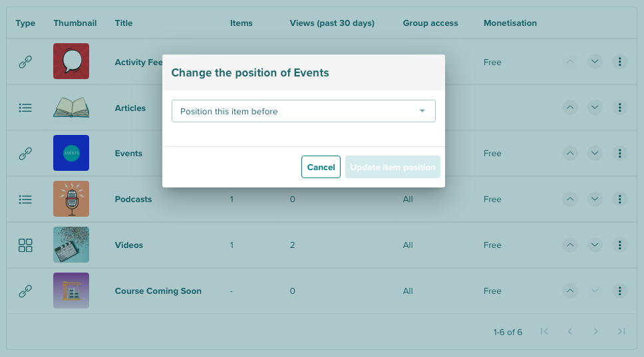
Task: Click the Thumbnail column header
Action: click(75, 23)
